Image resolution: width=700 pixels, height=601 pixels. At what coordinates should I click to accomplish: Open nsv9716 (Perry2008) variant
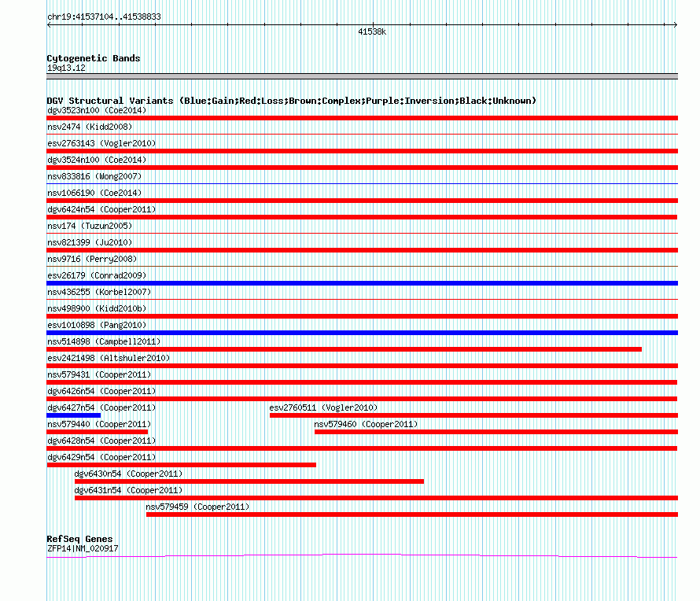click(x=92, y=259)
